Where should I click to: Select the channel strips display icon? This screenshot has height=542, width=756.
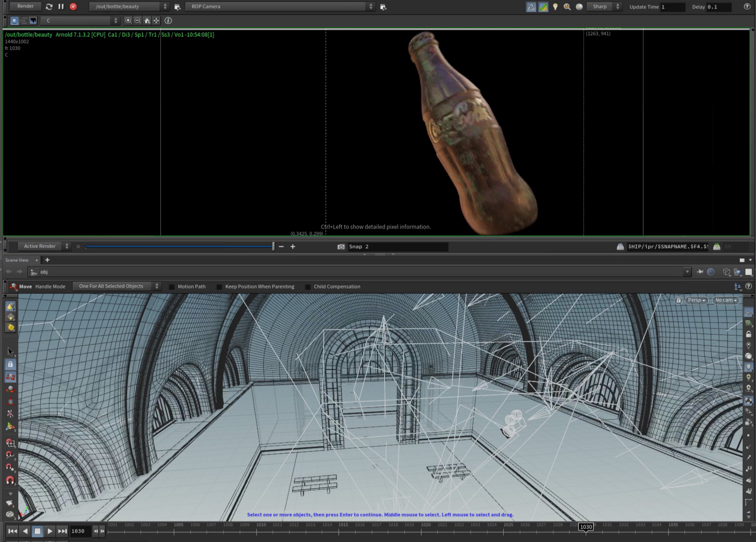pos(24,21)
